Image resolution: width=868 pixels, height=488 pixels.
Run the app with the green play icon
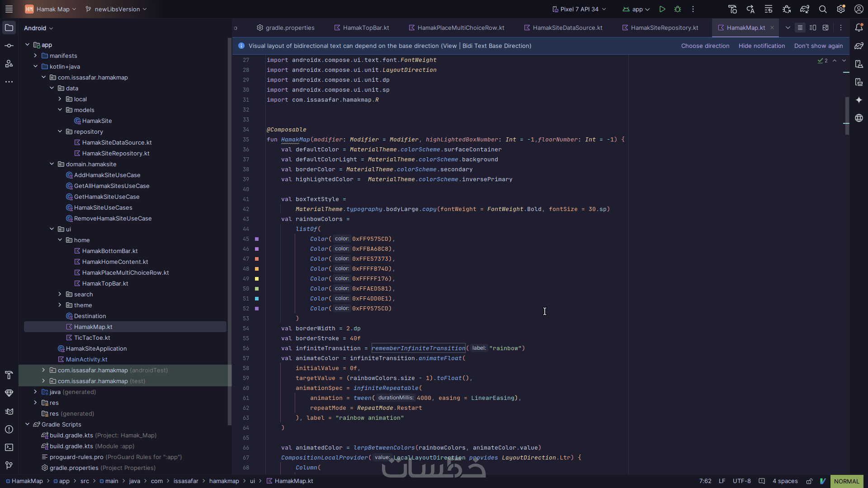662,9
